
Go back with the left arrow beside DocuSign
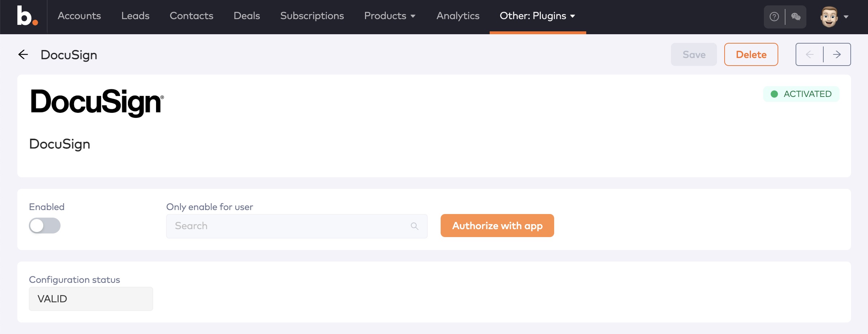(23, 54)
